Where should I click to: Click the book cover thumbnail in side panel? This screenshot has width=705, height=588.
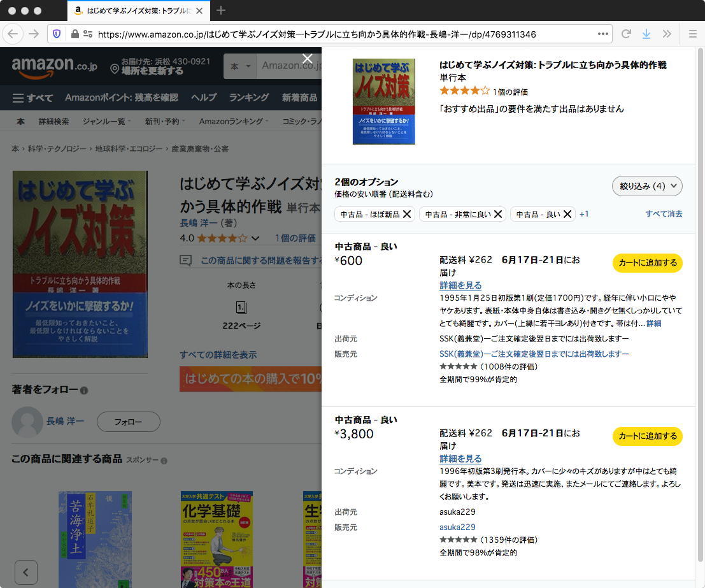click(x=384, y=101)
